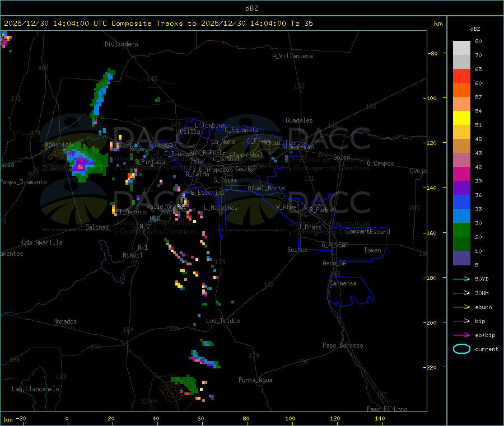The height and width of the screenshot is (426, 504).
Task: Click the green echo with red core at bottom
Action: (x=184, y=385)
